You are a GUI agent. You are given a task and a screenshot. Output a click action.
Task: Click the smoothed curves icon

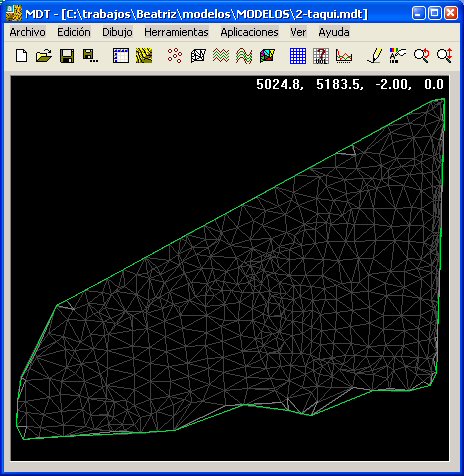pyautogui.click(x=244, y=55)
